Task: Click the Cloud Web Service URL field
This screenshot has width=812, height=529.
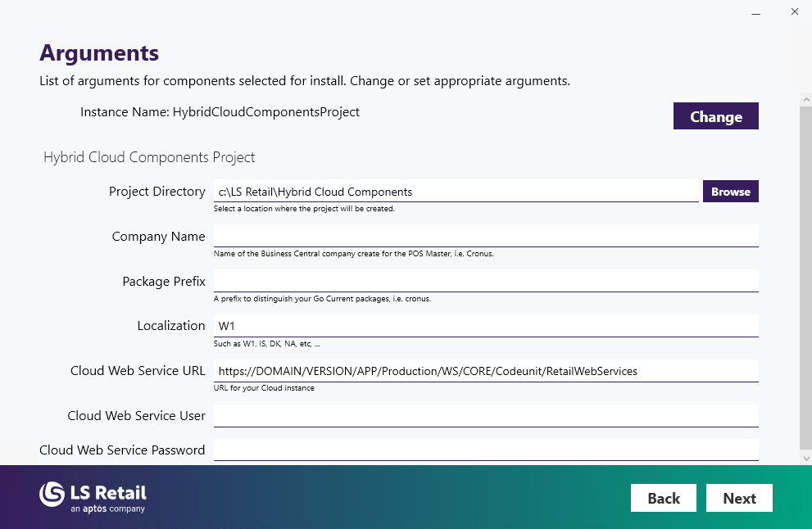Action: (x=485, y=371)
